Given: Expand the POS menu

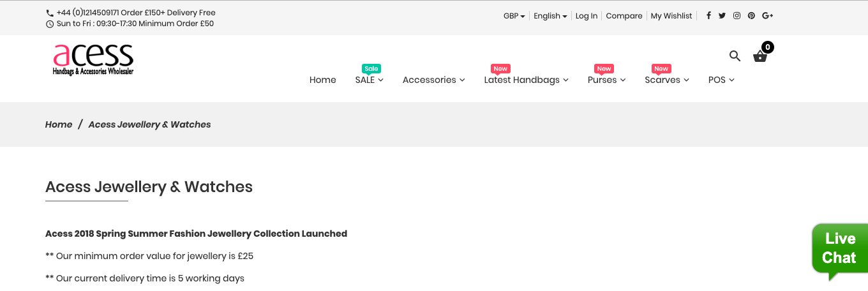Looking at the screenshot, I should point(721,80).
